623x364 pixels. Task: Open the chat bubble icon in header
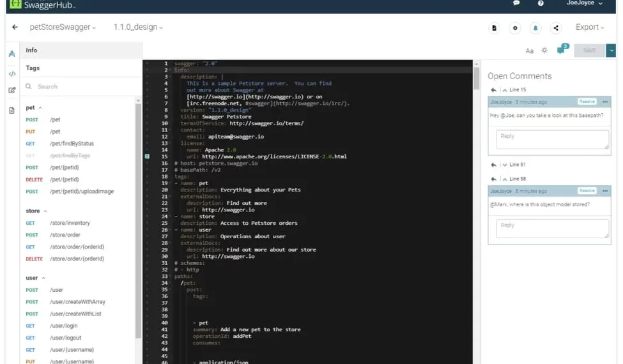pyautogui.click(x=516, y=3)
